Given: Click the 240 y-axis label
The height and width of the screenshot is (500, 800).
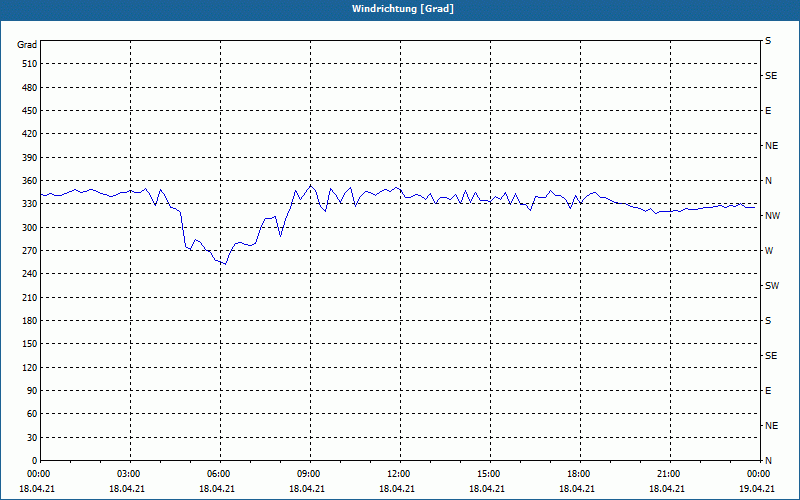Looking at the screenshot, I should pos(29,274).
